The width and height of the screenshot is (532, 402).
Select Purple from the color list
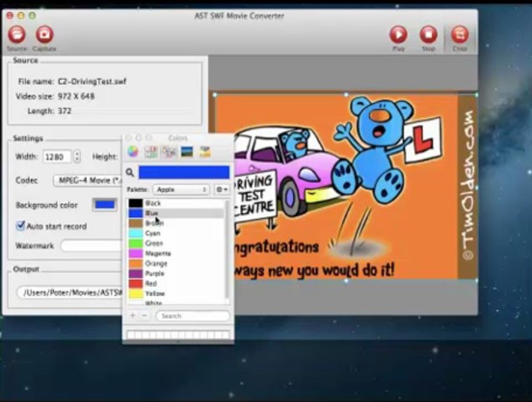[176, 274]
